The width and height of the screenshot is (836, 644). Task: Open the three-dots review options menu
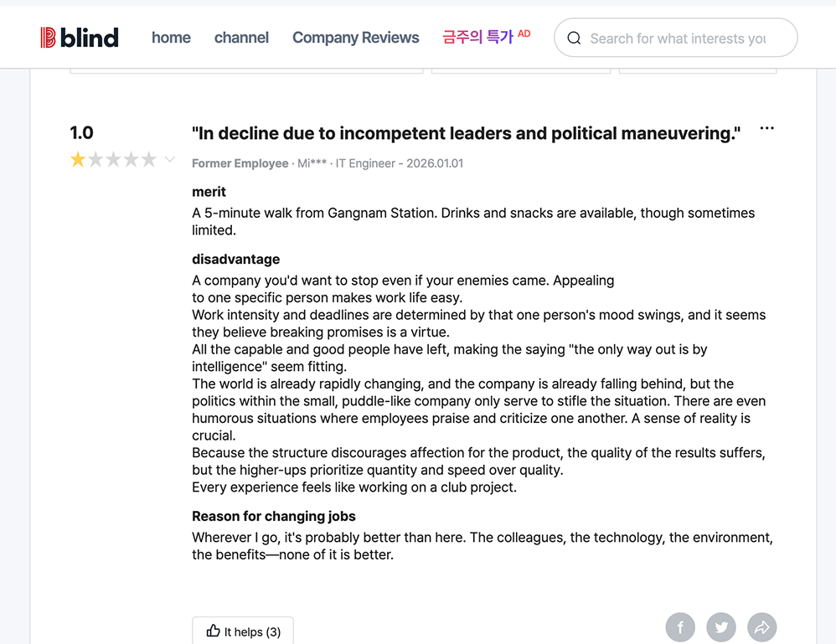pos(766,129)
